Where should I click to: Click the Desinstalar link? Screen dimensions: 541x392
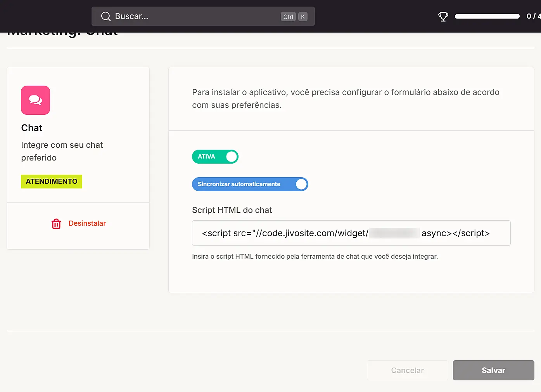coord(87,223)
